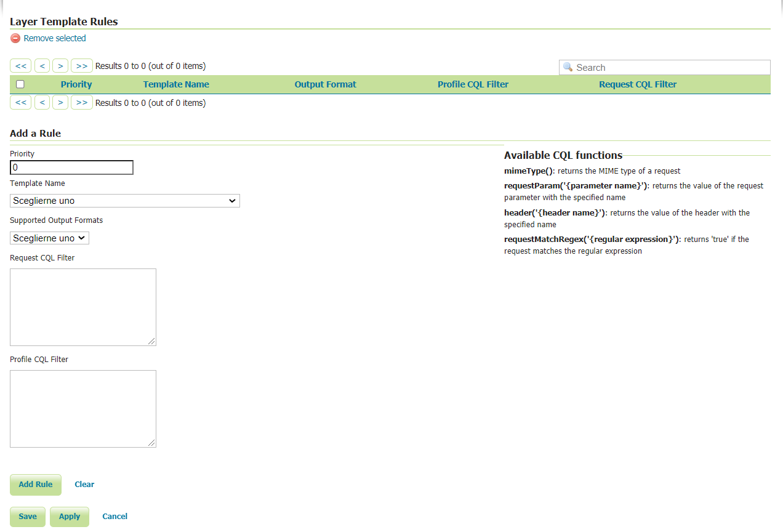Click the Clear link

click(x=84, y=485)
